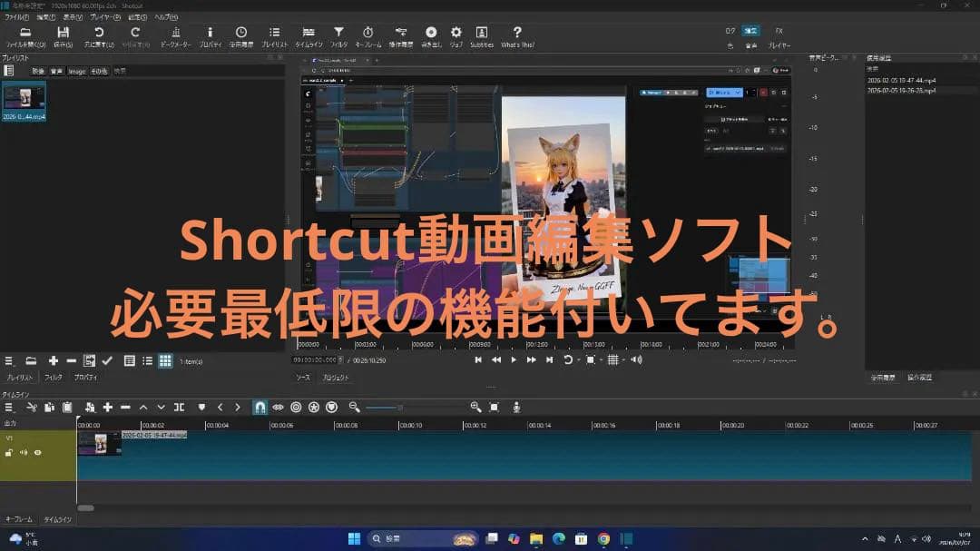The height and width of the screenshot is (551, 980).
Task: Switch playlist to details table view
Action: [x=130, y=361]
